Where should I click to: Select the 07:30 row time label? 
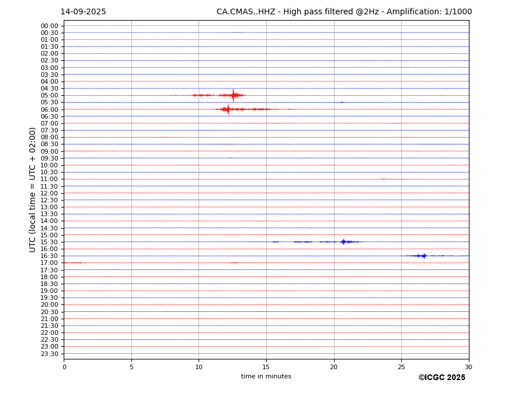pos(49,130)
